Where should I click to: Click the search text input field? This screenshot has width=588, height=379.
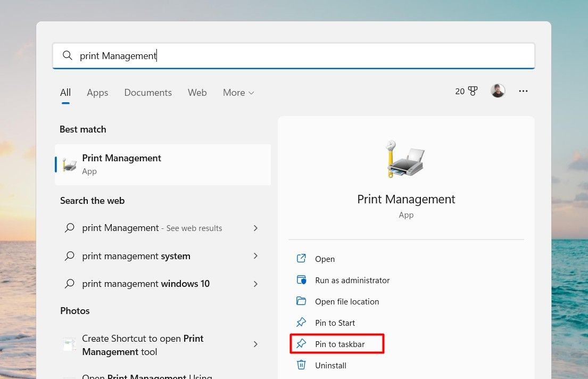pos(294,56)
